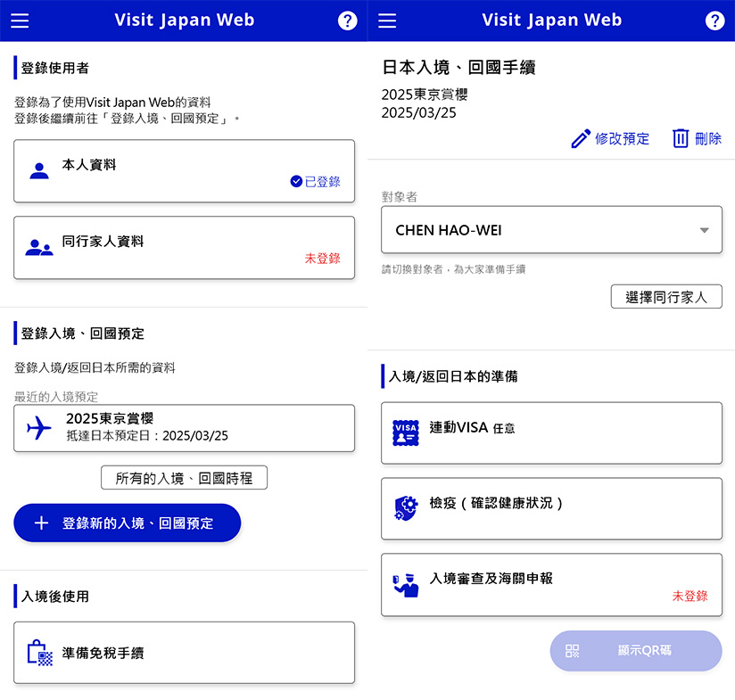Click the 最近的入境預定 label
Image resolution: width=735 pixels, height=700 pixels.
tap(56, 398)
